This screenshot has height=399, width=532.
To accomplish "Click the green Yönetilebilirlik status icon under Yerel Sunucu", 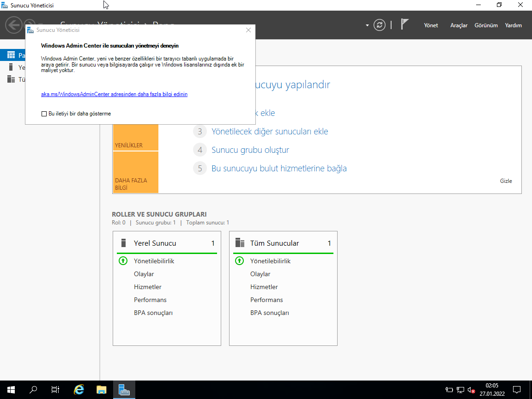I will pos(123,261).
